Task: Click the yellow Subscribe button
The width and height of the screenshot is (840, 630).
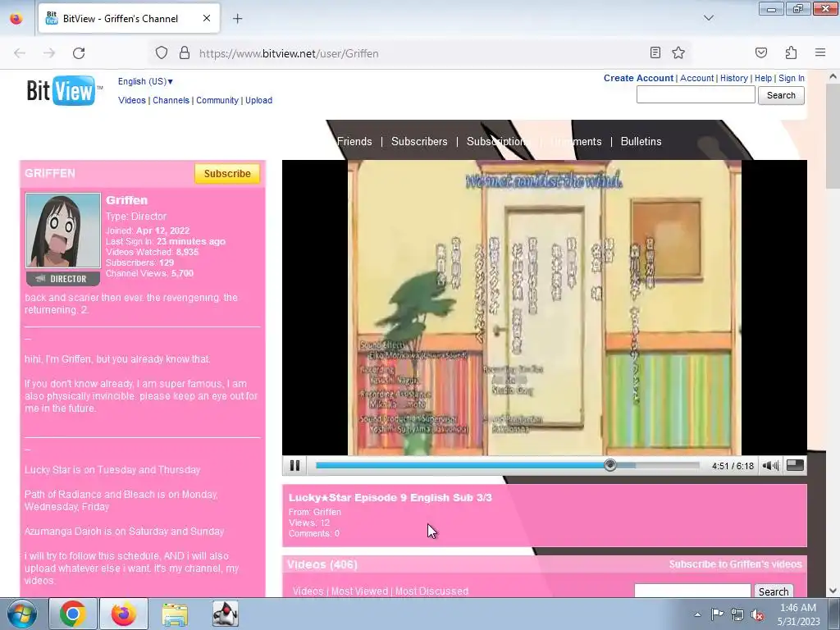Action: click(x=227, y=174)
